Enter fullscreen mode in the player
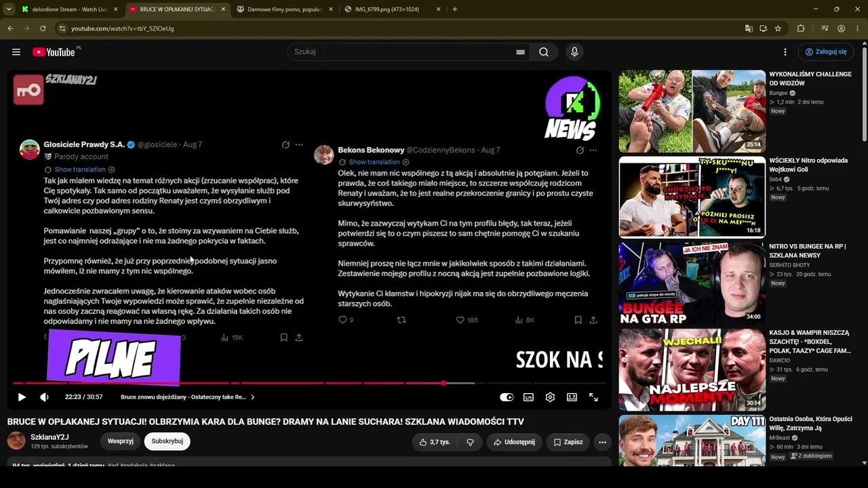868x488 pixels. pos(593,397)
